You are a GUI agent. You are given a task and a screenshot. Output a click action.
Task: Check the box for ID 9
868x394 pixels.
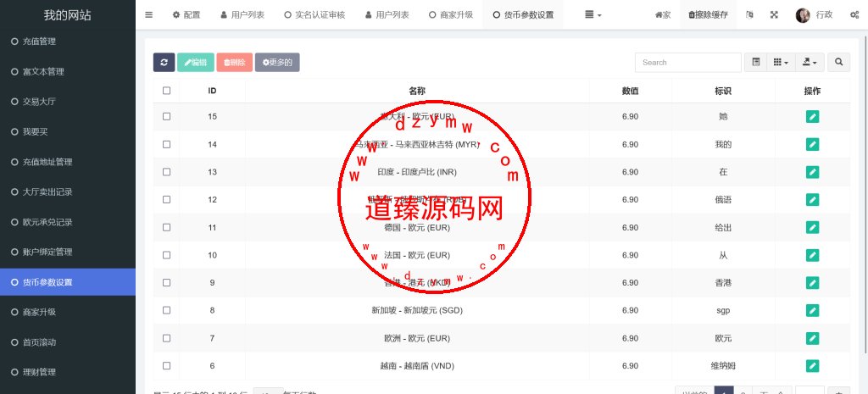click(x=167, y=283)
